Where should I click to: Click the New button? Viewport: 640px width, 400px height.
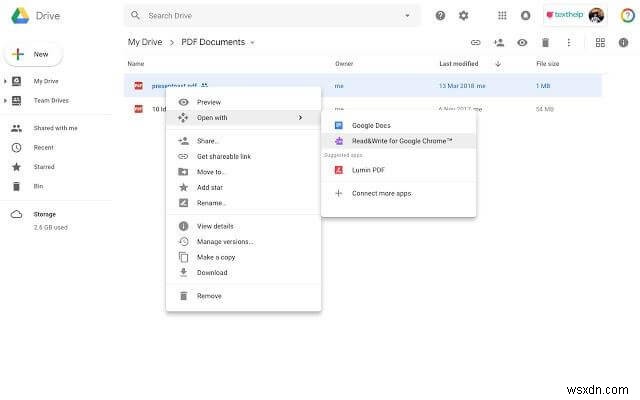[x=33, y=54]
